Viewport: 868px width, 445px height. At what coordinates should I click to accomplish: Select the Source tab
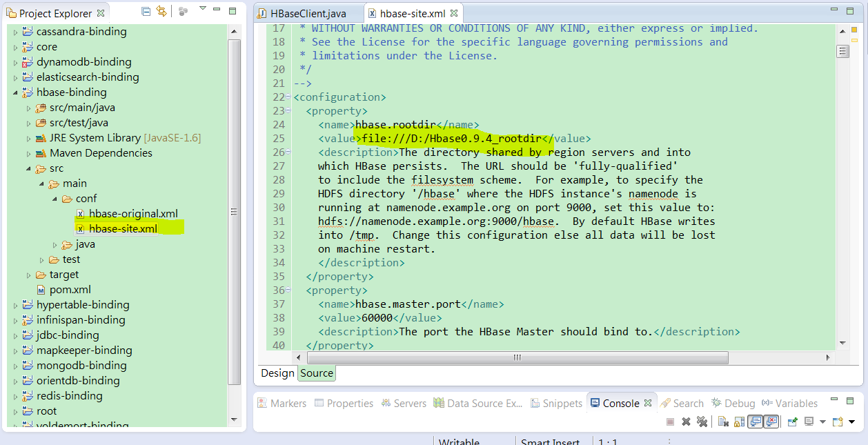(317, 373)
